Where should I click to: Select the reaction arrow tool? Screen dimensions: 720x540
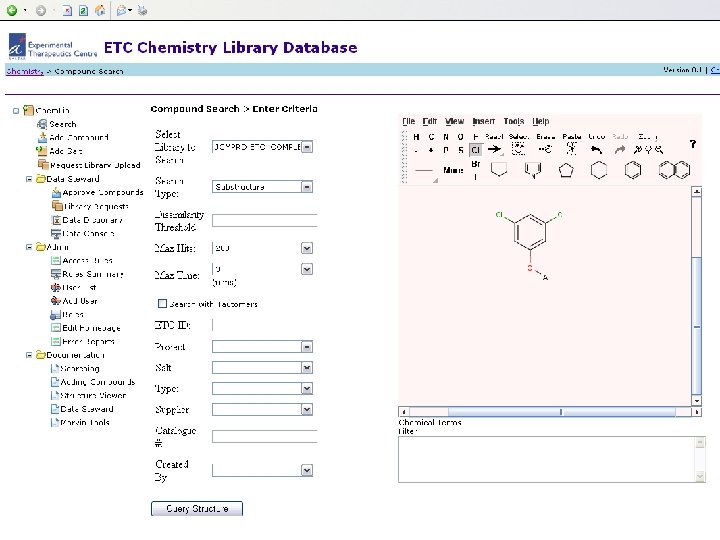coord(495,149)
